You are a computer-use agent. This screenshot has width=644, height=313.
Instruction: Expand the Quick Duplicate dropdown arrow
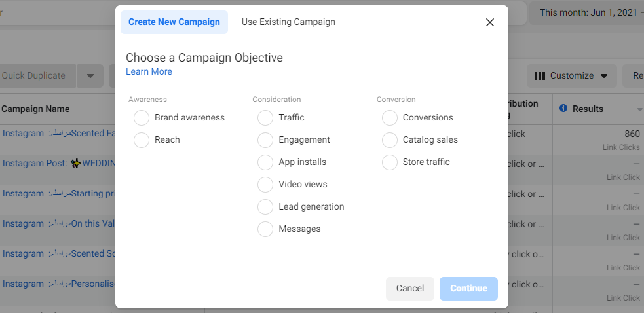(90, 76)
